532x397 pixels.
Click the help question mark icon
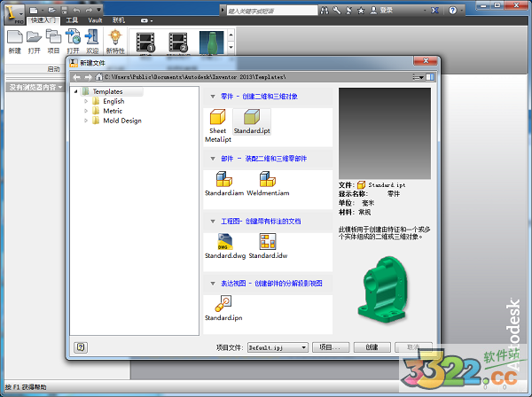point(452,11)
